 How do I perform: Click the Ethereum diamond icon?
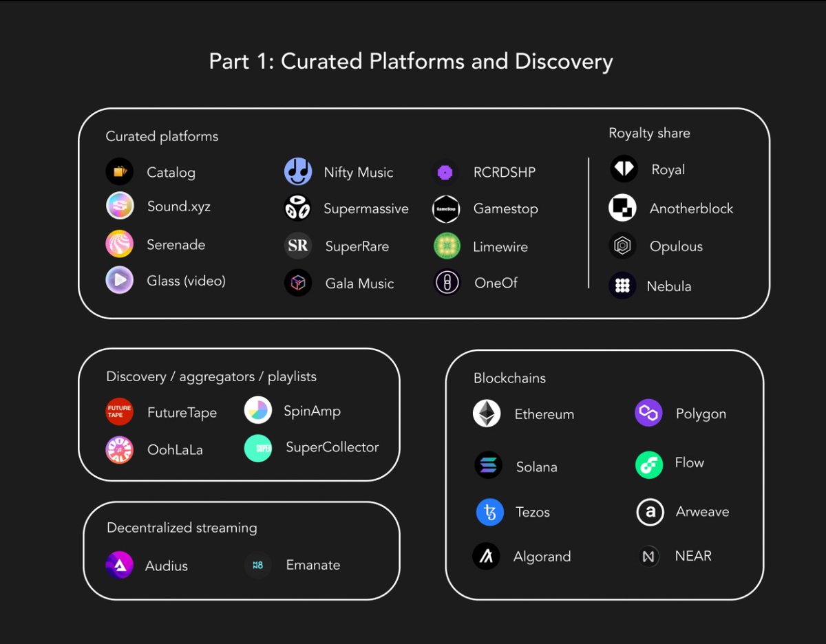coord(487,414)
